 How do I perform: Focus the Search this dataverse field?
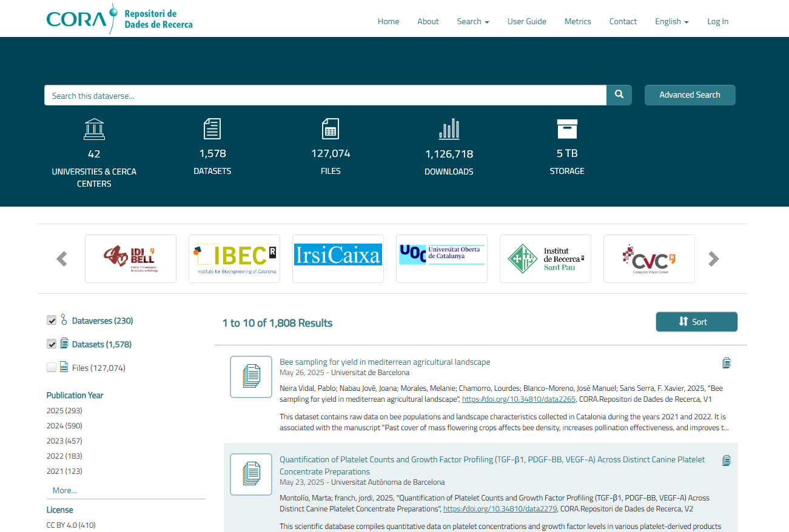(325, 96)
